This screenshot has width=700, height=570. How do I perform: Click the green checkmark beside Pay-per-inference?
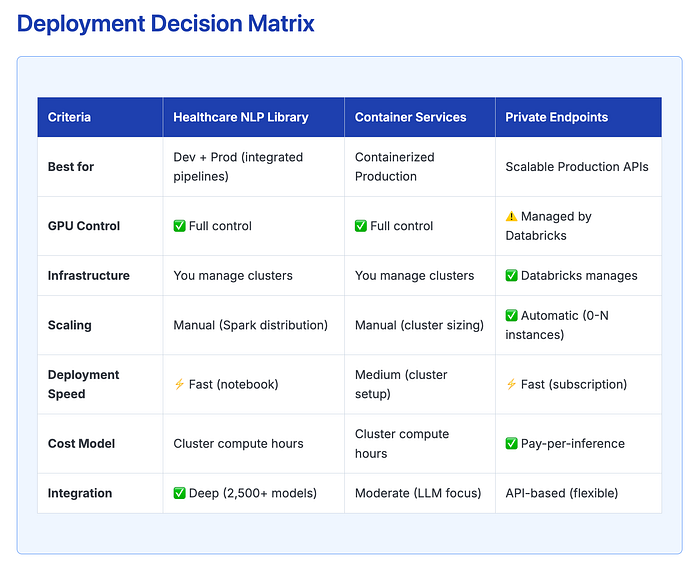pyautogui.click(x=511, y=443)
